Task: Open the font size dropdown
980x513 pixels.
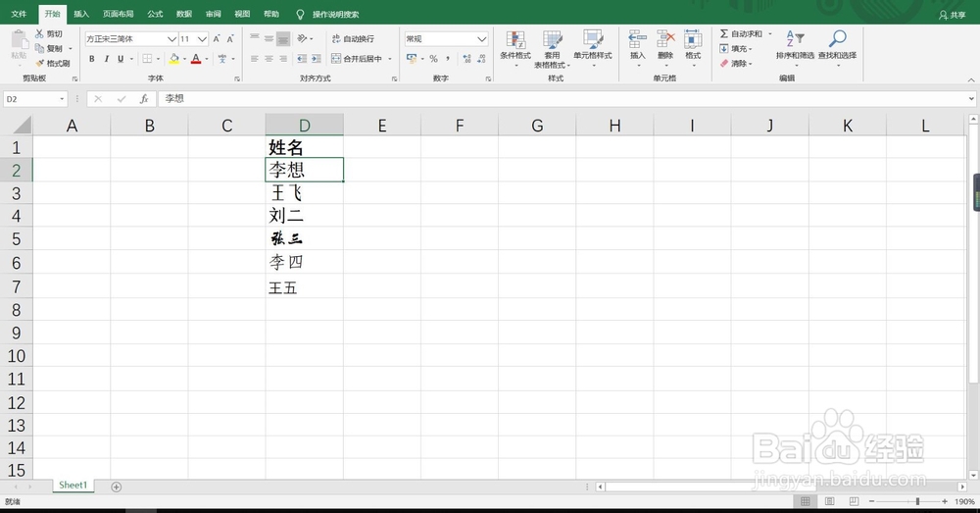Action: pos(202,39)
